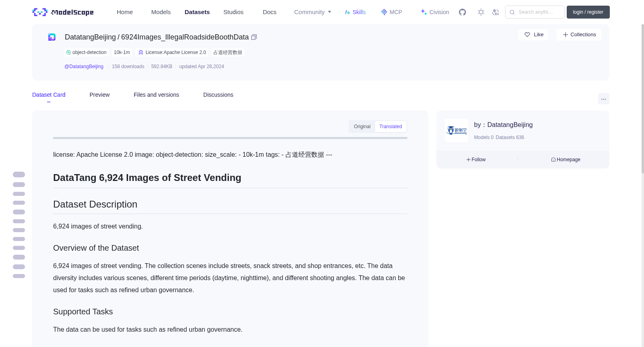The height and width of the screenshot is (347, 644).
Task: Open the Files and versions tab
Action: [x=156, y=95]
